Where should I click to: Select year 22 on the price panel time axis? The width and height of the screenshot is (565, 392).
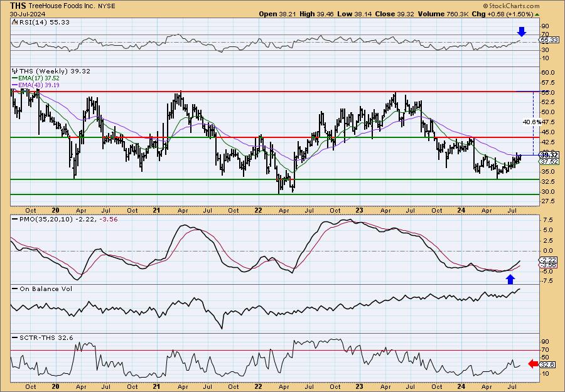coord(258,210)
